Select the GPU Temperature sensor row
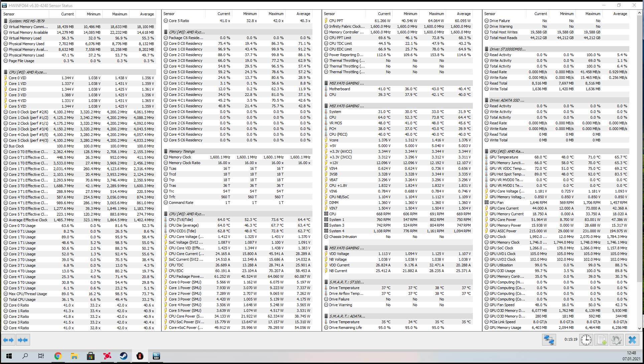The height and width of the screenshot is (364, 644). (x=504, y=157)
